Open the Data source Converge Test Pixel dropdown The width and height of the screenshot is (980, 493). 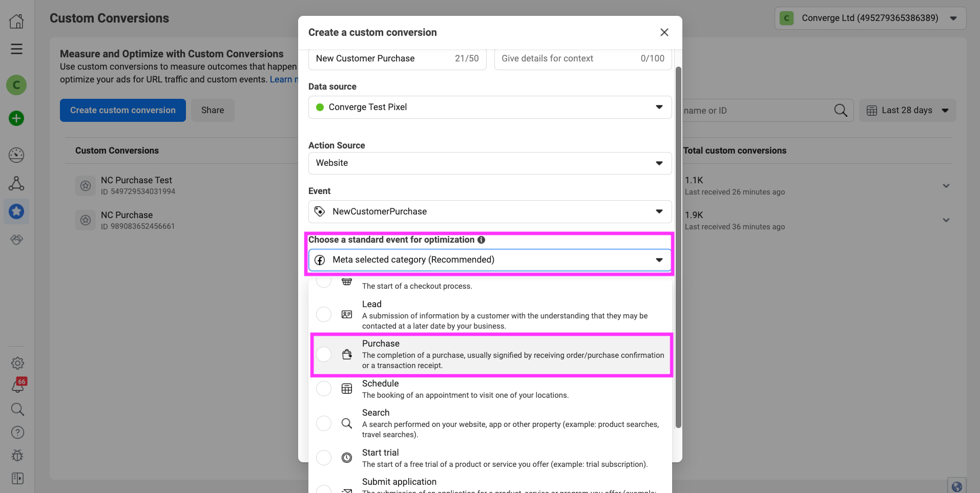[490, 107]
